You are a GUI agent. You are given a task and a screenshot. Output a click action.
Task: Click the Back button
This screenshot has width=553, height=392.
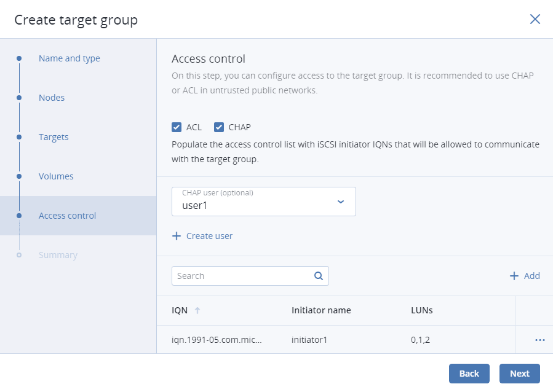point(469,374)
